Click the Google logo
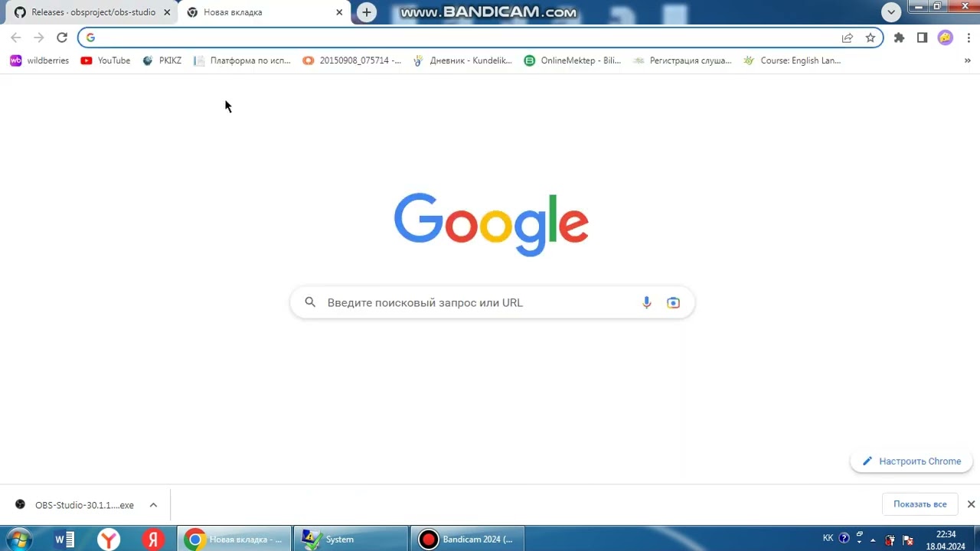 [491, 224]
